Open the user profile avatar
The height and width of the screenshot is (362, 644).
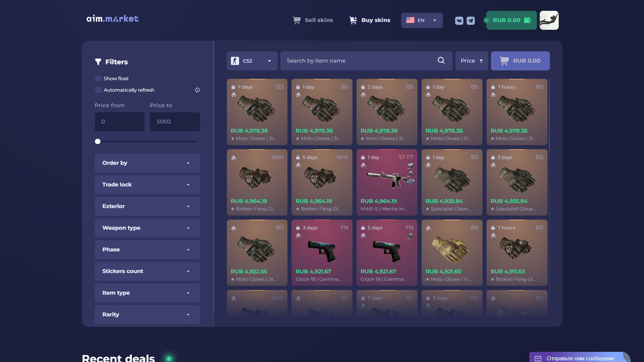(549, 20)
